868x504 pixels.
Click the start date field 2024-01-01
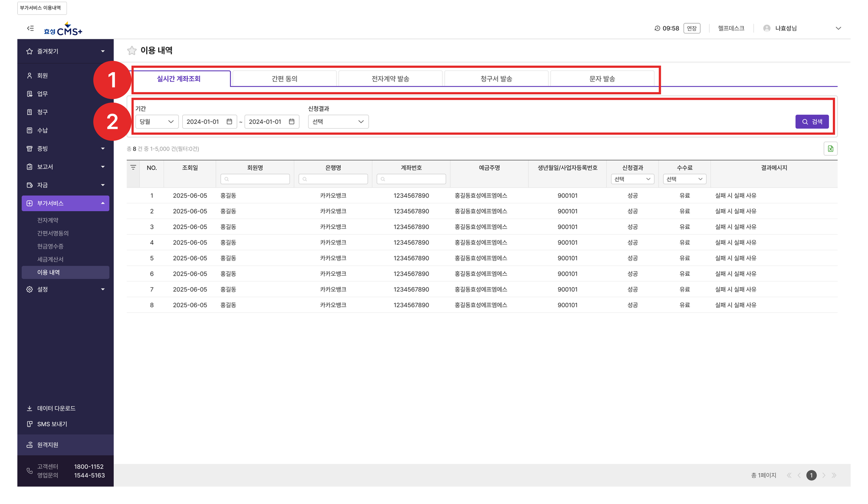[209, 122]
